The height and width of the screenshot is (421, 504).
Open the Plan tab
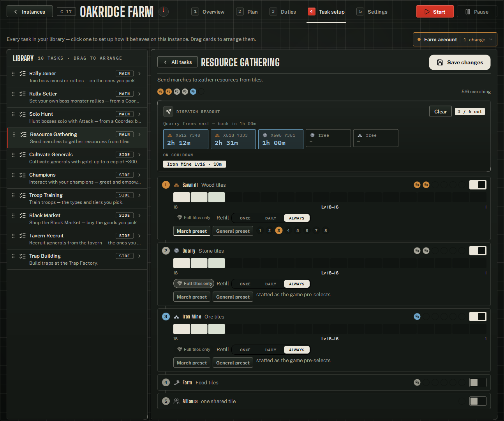[x=247, y=12]
